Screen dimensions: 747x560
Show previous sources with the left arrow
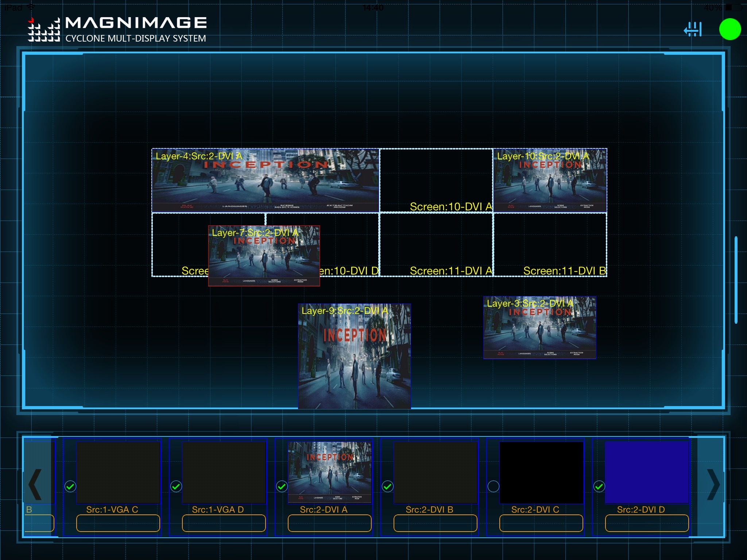[x=35, y=484]
